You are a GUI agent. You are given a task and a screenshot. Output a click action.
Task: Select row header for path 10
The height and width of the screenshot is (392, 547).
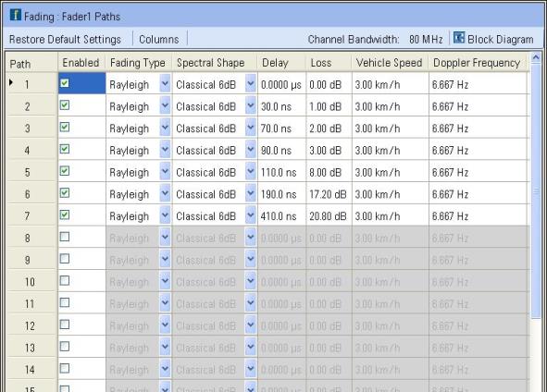31,282
